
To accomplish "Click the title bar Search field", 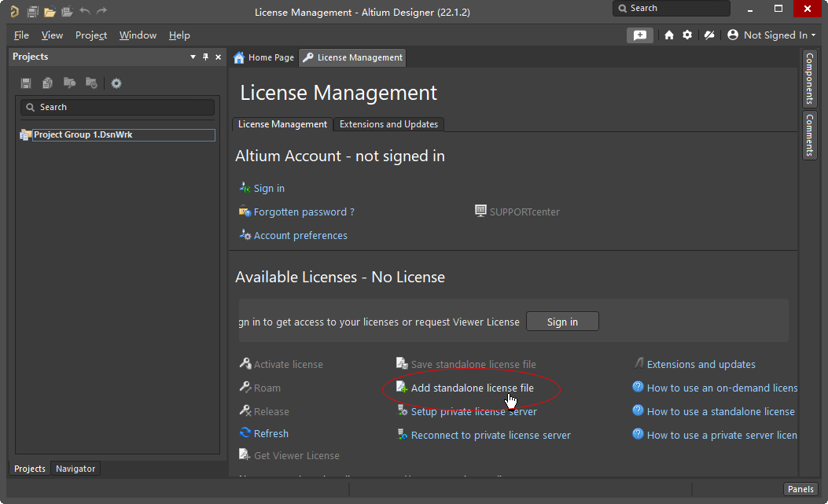I will pyautogui.click(x=672, y=8).
